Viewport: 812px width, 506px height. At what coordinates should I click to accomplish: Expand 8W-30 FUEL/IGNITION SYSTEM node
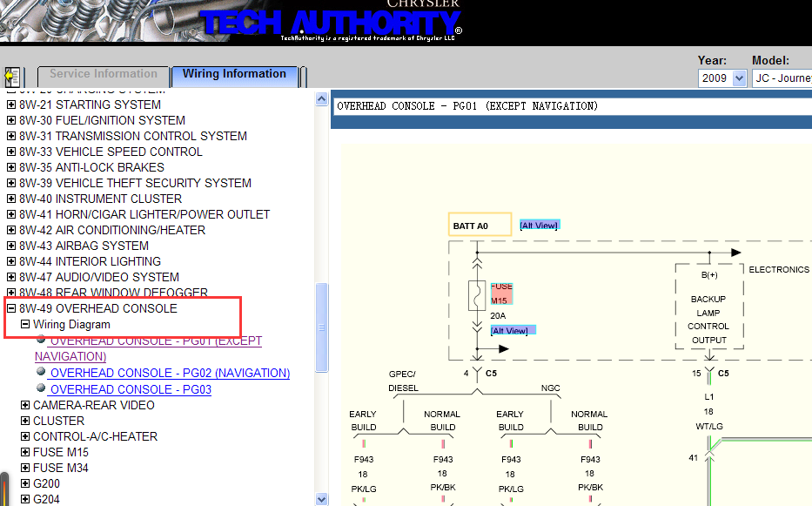point(10,120)
